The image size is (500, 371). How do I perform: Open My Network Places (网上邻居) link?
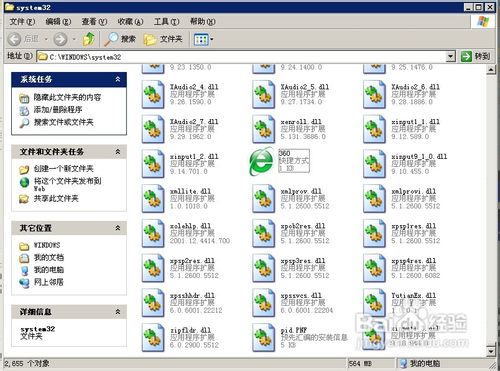49,282
